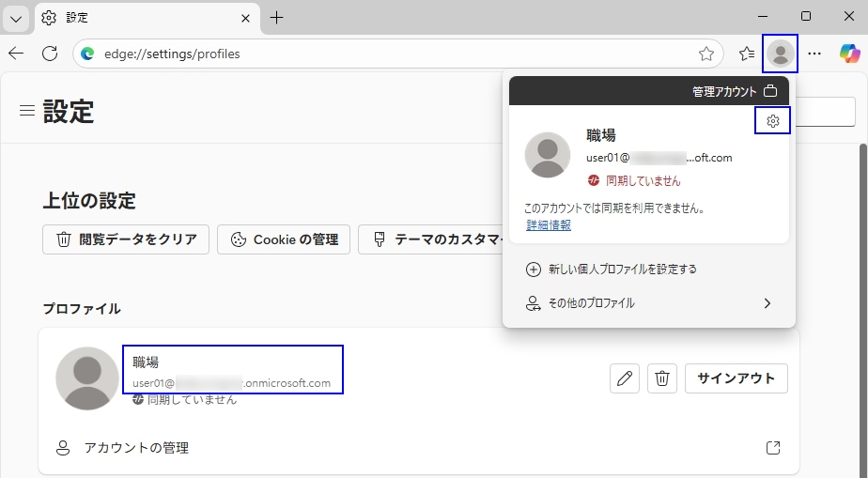The width and height of the screenshot is (868, 478).
Task: Click the Cookie の管理 button
Action: click(284, 239)
